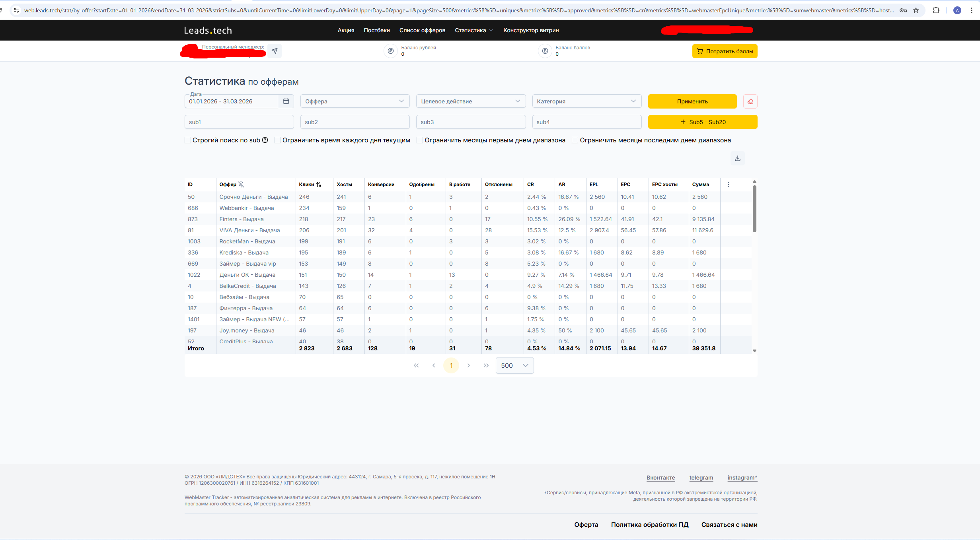
Task: Click the Telegram paper-plane manager icon
Action: click(x=275, y=51)
